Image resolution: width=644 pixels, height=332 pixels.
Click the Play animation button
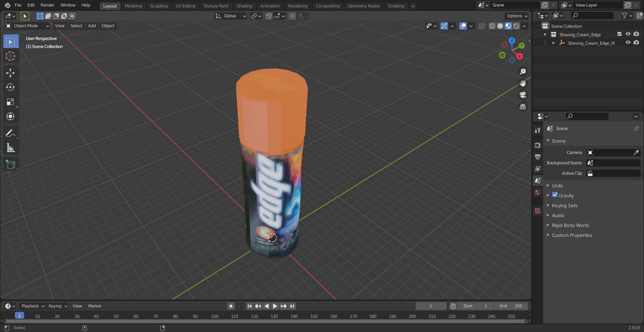tap(275, 306)
